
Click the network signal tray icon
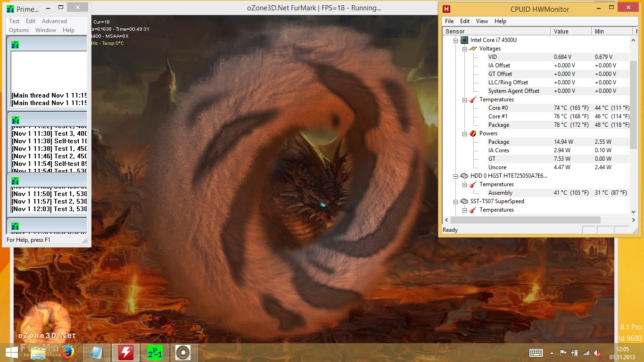(586, 353)
